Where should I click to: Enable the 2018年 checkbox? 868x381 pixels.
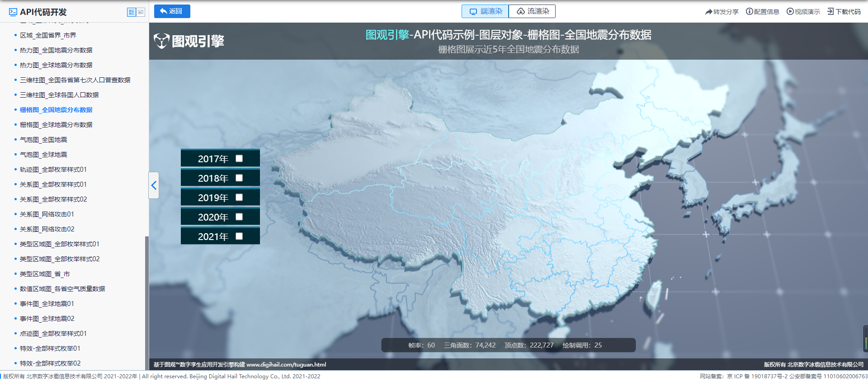(x=239, y=178)
